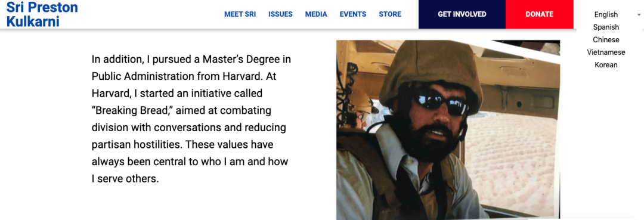Viewport: 644px width, 220px height.
Task: Visit the Store link
Action: point(390,14)
